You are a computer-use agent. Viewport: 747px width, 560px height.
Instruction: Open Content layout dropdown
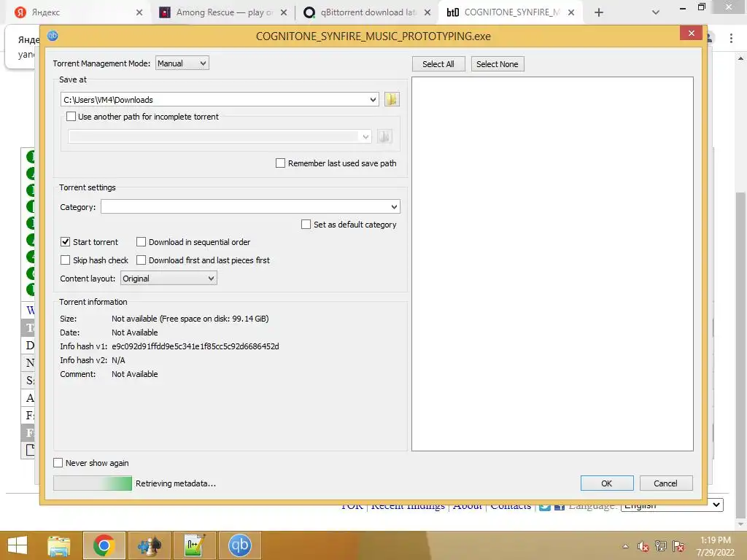coord(169,279)
